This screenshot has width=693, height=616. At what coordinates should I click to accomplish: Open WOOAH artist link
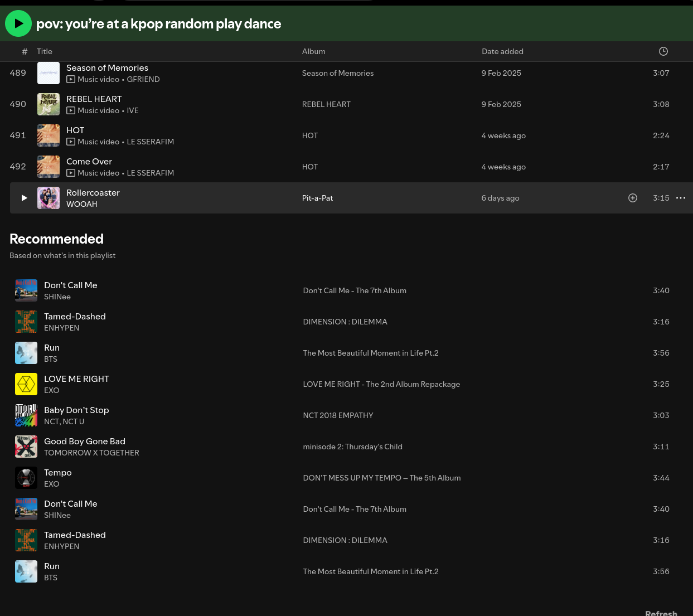(82, 204)
